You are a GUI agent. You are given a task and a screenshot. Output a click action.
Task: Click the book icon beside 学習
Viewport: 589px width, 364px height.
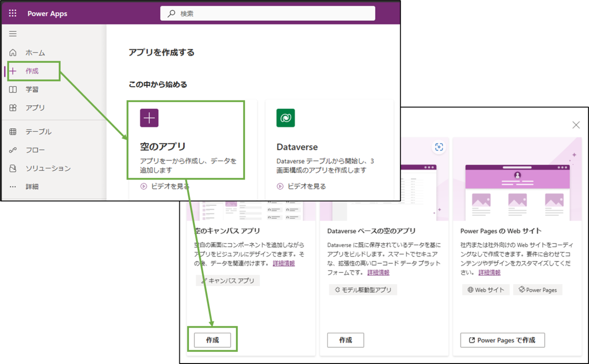[x=13, y=89]
